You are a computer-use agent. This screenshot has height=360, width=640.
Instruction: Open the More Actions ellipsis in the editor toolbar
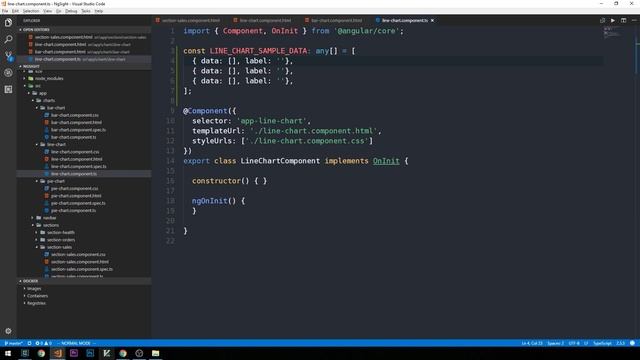pos(634,20)
